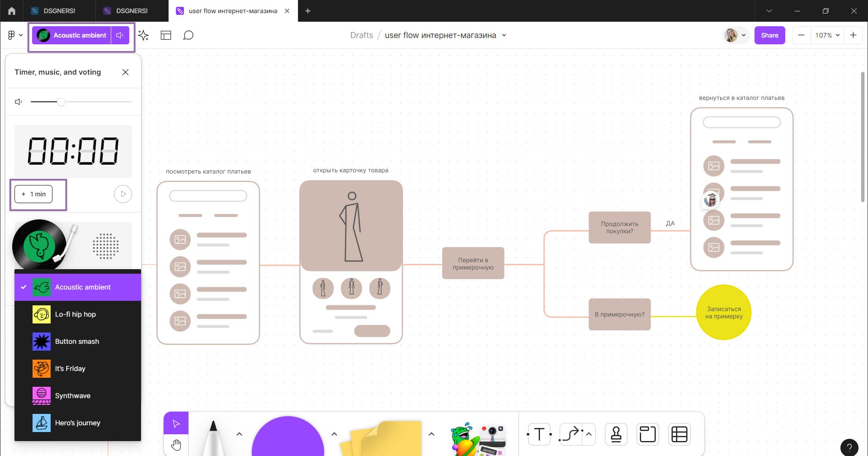Expand shape options chevron
The height and width of the screenshot is (456, 868).
click(334, 434)
